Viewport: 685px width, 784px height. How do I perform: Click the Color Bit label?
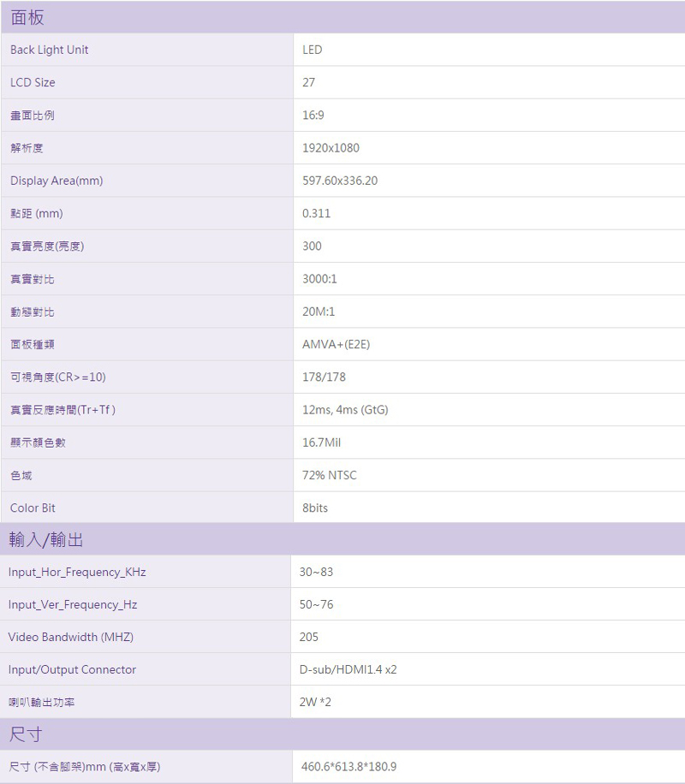33,508
